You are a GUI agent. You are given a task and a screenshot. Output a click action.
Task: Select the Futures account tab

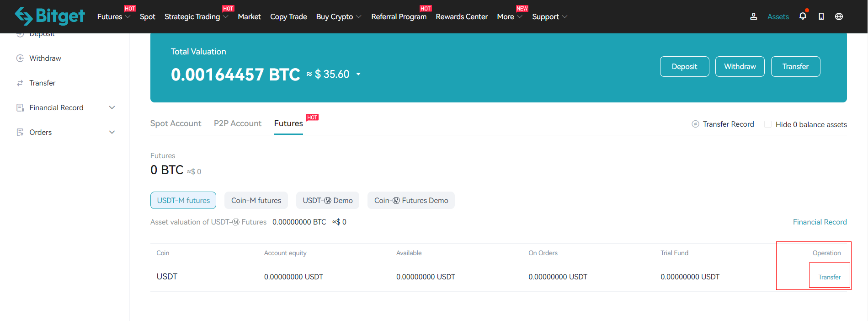[x=288, y=123]
